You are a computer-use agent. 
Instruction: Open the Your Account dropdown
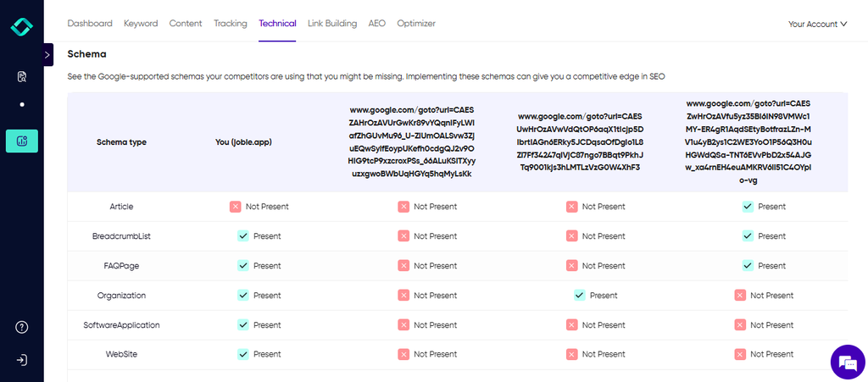pos(818,24)
